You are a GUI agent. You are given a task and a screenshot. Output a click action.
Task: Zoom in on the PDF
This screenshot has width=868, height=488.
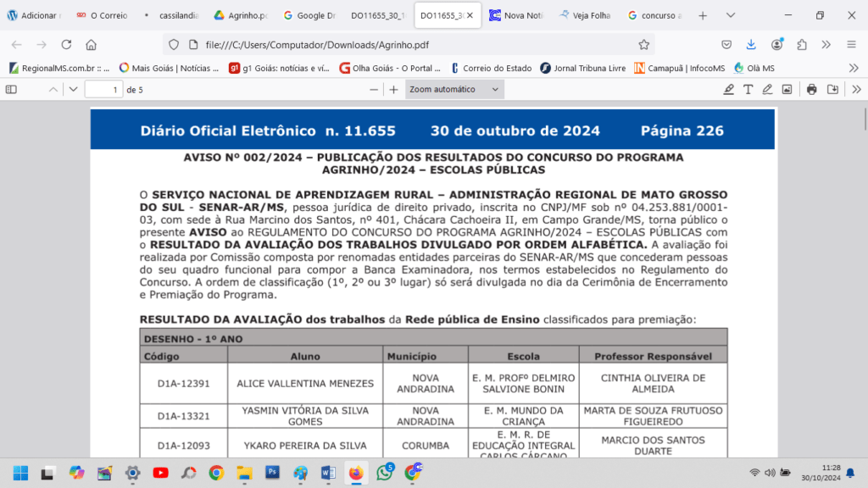click(x=393, y=89)
